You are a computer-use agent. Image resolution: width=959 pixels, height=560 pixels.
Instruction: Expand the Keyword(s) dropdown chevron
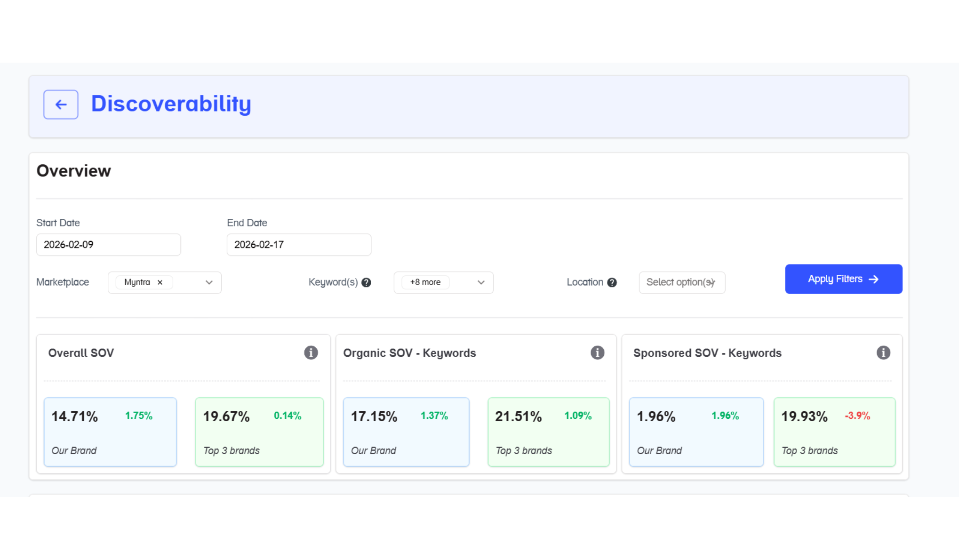click(481, 282)
